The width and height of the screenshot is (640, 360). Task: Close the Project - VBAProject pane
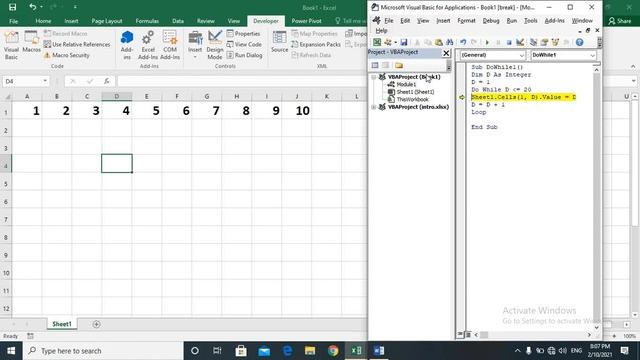point(446,53)
